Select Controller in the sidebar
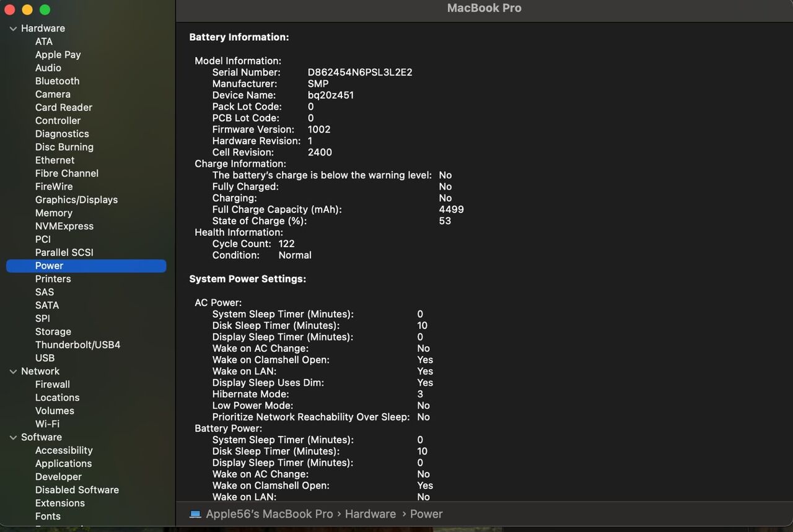Image resolution: width=793 pixels, height=532 pixels. pos(58,121)
